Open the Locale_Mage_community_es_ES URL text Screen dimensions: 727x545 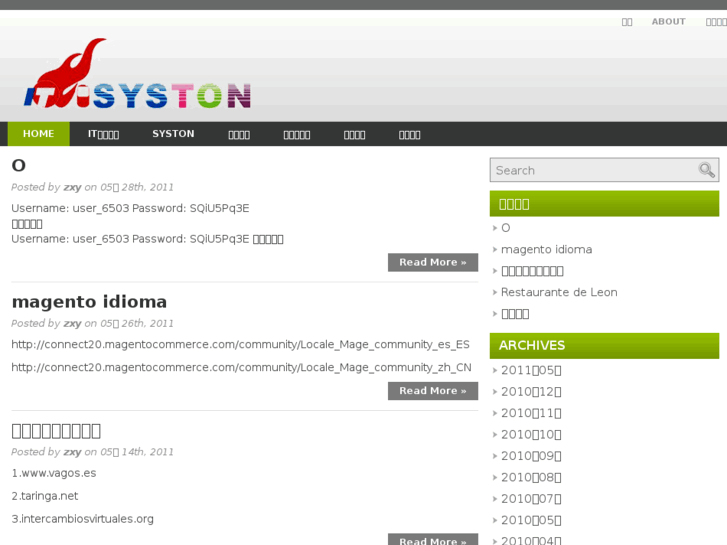click(240, 345)
